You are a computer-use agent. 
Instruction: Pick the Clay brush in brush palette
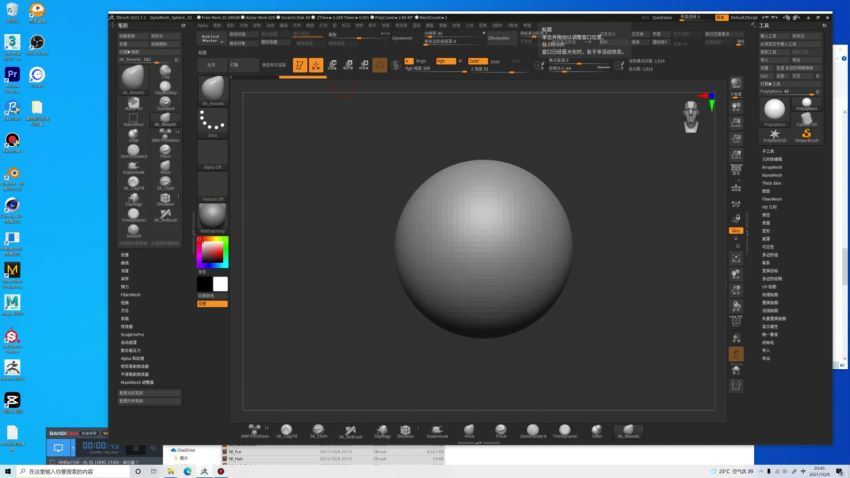coord(165,71)
